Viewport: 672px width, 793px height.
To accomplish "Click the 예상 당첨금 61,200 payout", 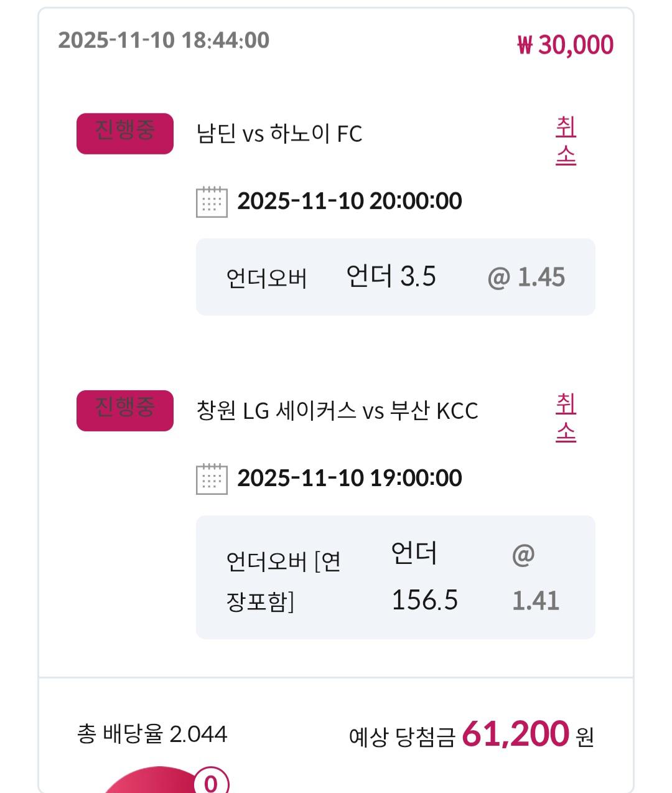I will click(471, 735).
